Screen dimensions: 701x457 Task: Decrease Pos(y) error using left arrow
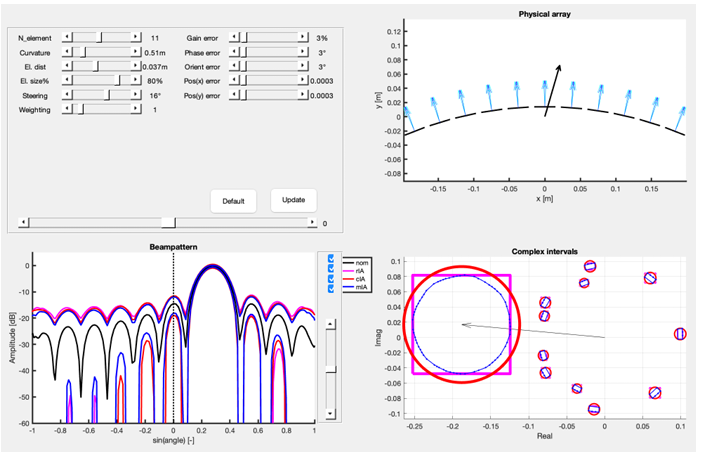point(233,95)
